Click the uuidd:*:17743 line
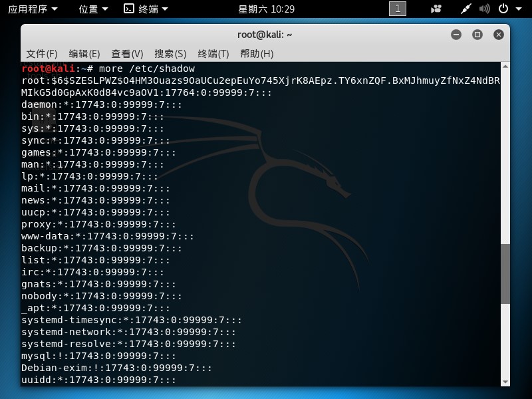Screen dimensions: 532x399 [x=98, y=380]
